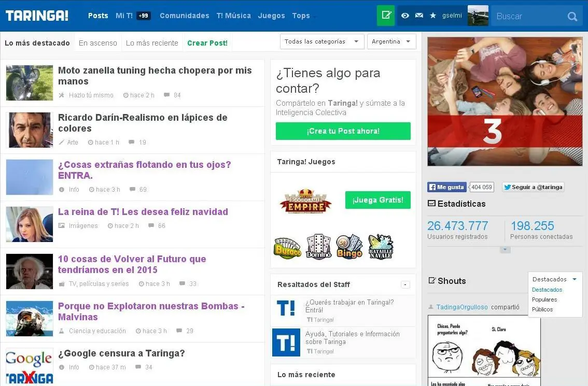Viewport: 588px width, 386px height.
Task: Open the Argentina country dropdown
Action: 391,41
